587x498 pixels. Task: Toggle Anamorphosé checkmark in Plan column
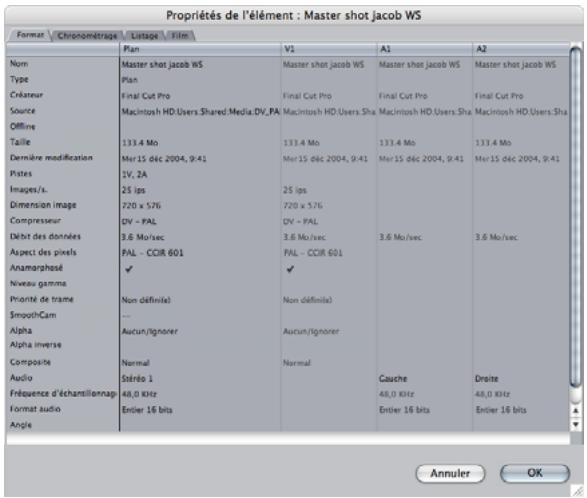[129, 269]
